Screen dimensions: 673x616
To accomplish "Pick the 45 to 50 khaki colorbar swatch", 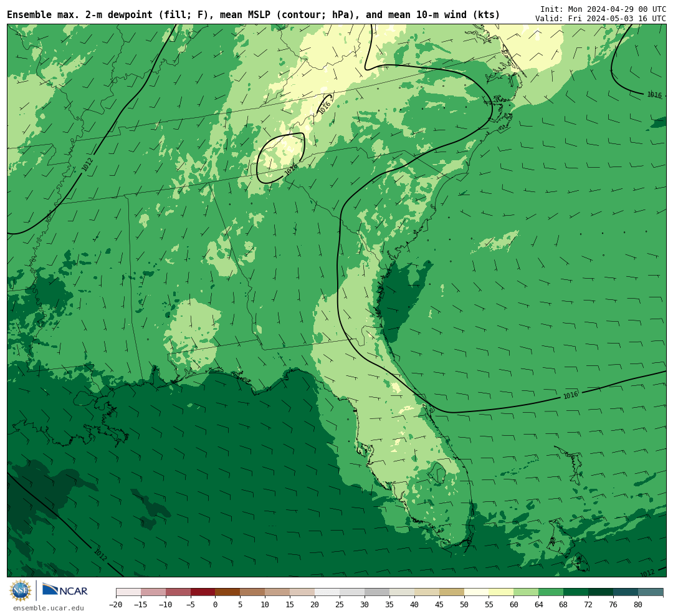I will pos(452,592).
